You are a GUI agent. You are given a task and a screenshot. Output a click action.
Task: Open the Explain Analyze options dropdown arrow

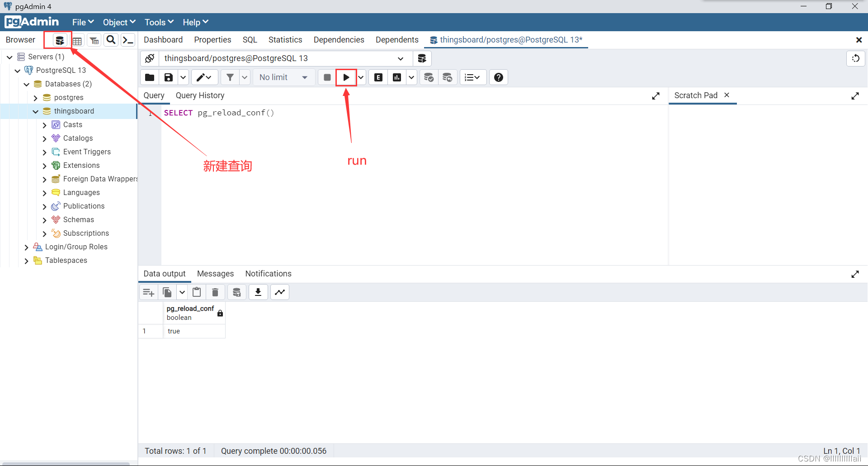click(x=411, y=77)
